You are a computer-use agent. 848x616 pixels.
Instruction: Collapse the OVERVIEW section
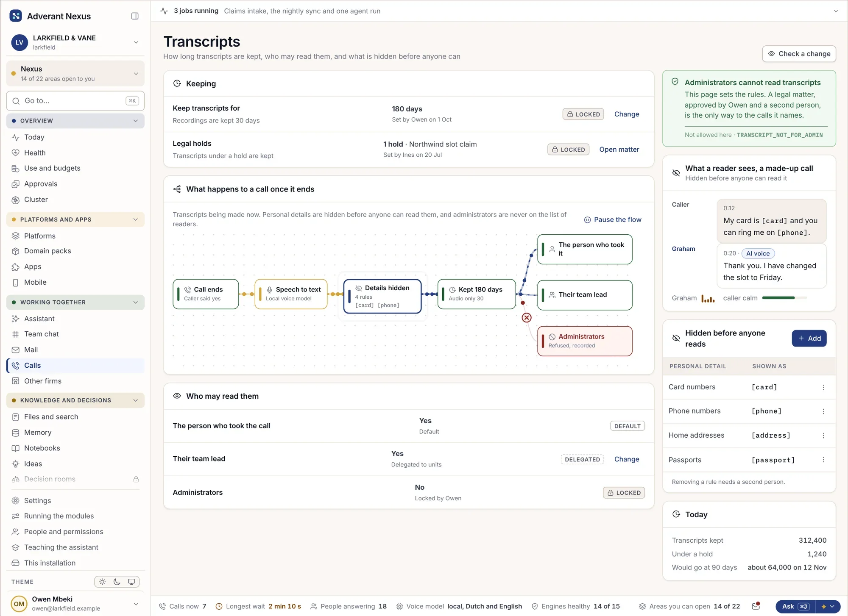coord(75,121)
